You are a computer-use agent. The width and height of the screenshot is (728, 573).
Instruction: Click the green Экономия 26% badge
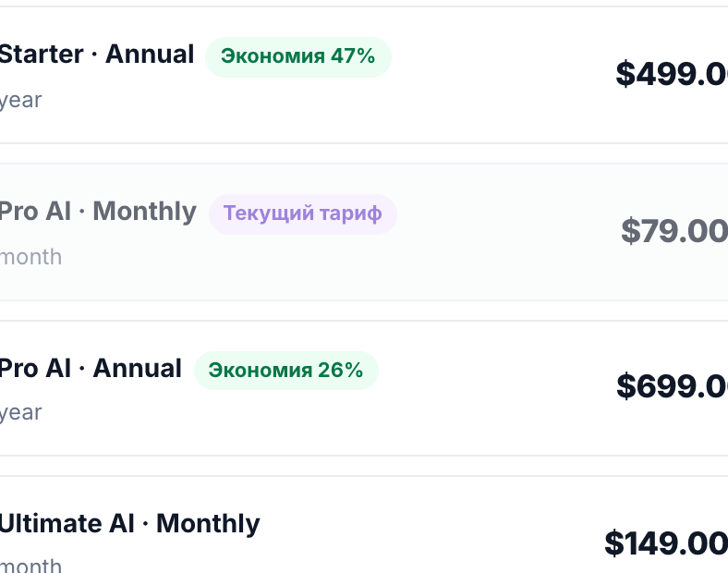coord(286,371)
